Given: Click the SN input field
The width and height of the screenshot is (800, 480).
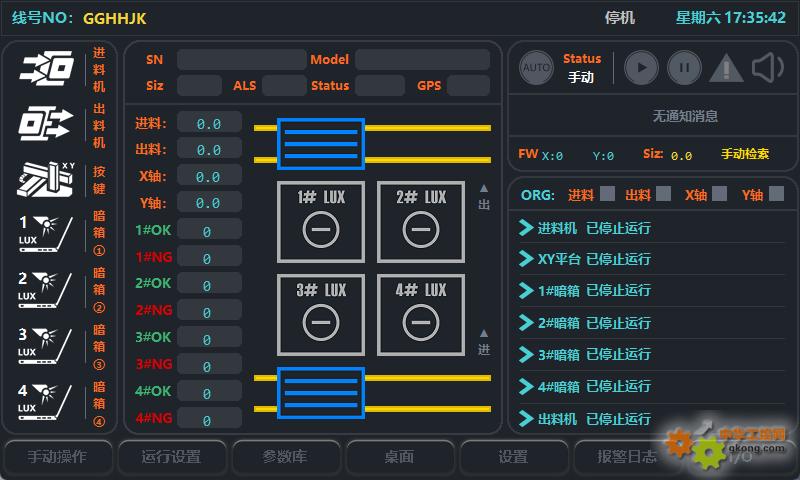Looking at the screenshot, I should tap(241, 60).
